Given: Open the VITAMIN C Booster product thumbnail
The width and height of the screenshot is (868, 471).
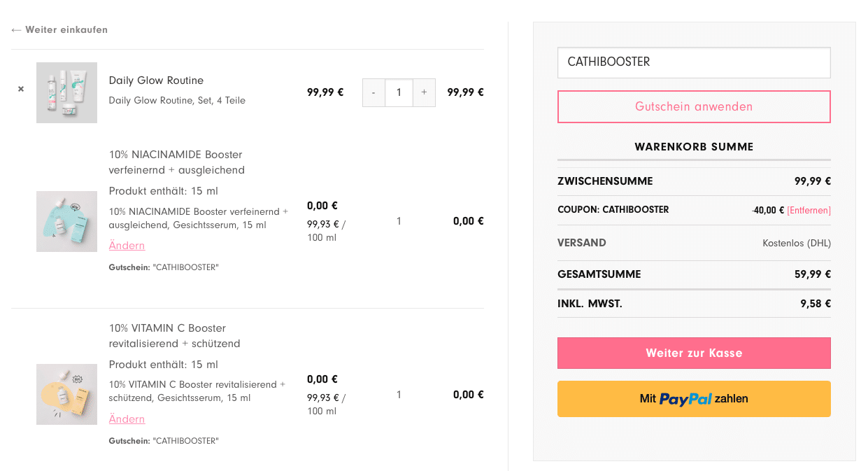Looking at the screenshot, I should [66, 394].
